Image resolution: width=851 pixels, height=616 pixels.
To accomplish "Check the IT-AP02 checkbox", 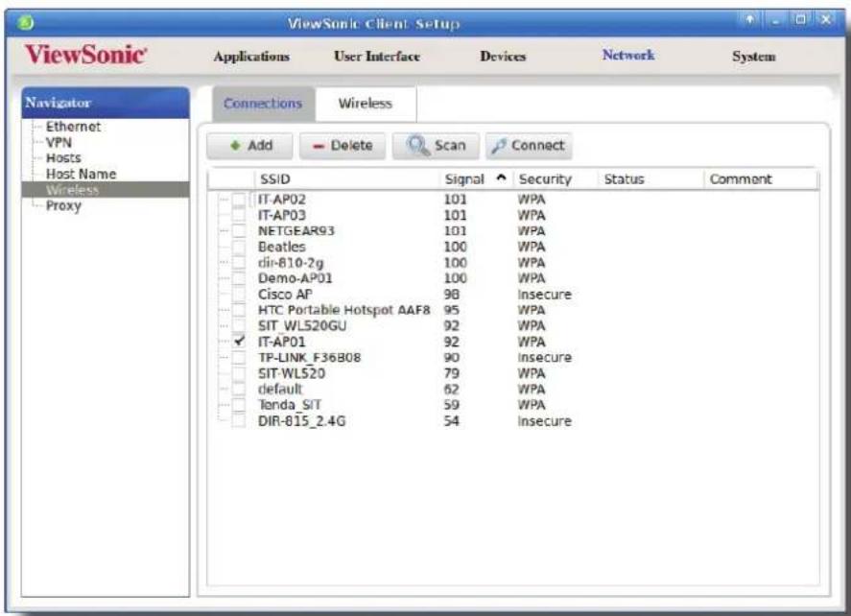I will pos(239,200).
